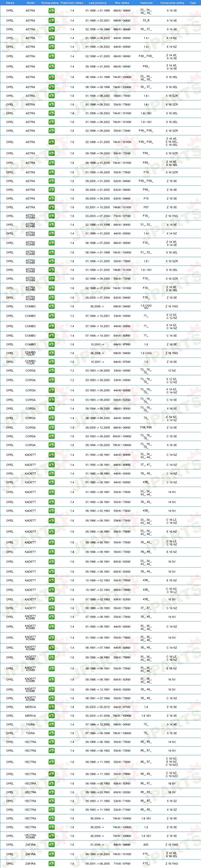Click fuel icon in ASTRA 01.1999 row

coord(52,172)
